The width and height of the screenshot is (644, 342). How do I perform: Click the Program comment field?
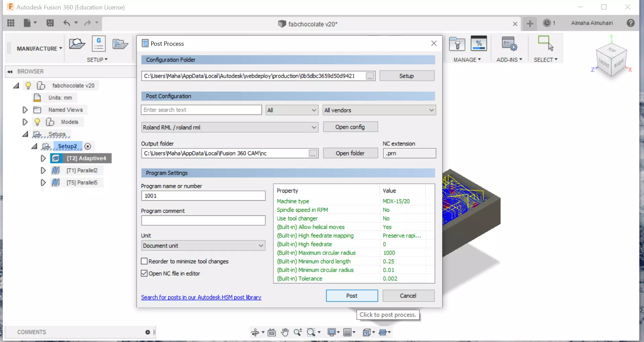[x=203, y=220]
